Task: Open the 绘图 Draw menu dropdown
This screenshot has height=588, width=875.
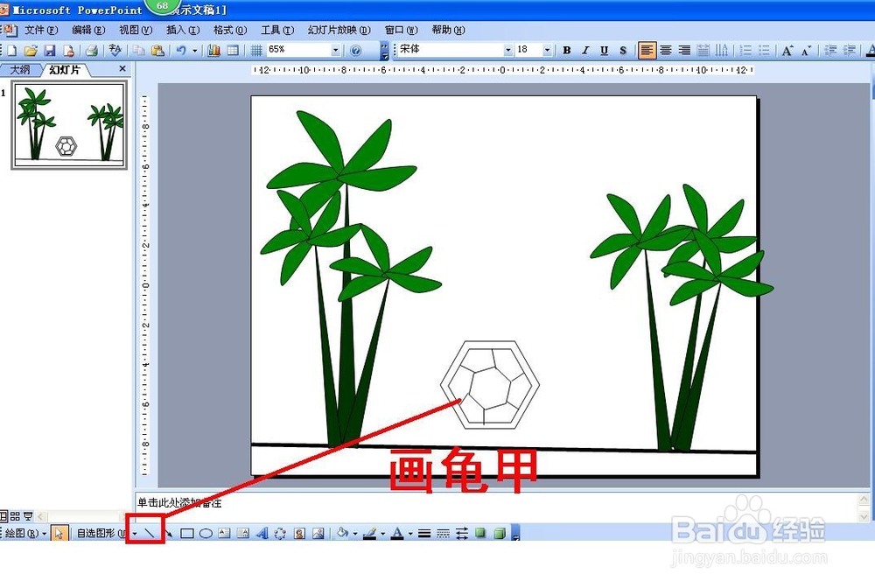Action: [24, 534]
